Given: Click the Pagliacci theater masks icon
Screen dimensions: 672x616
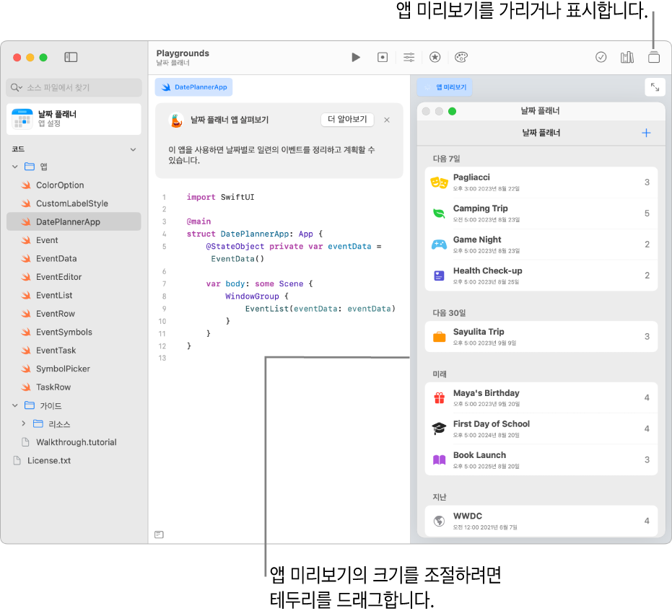Looking at the screenshot, I should point(440,183).
